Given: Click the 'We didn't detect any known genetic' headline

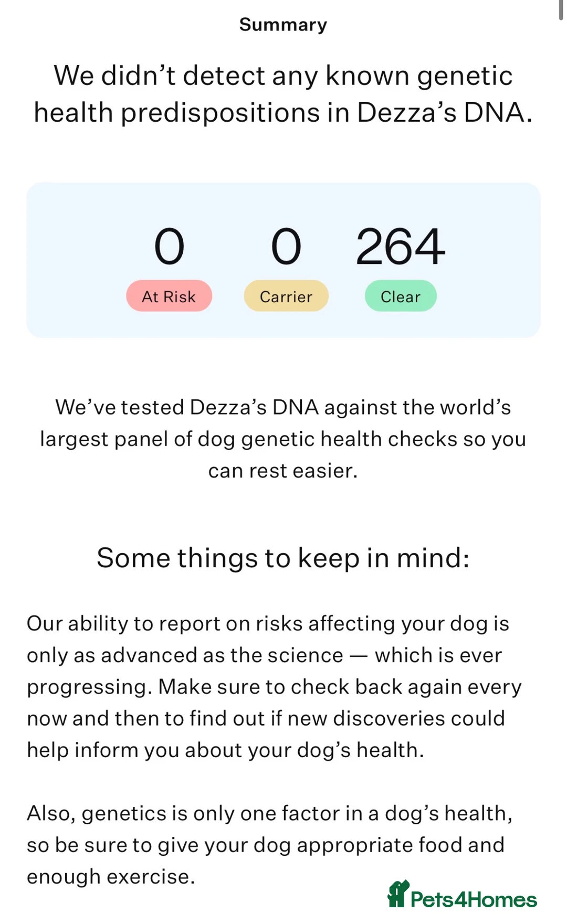Looking at the screenshot, I should click(283, 76).
